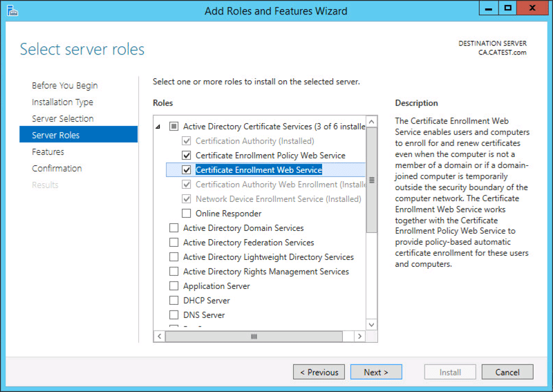This screenshot has height=392, width=553.
Task: Click the horizontal scrollbar thumb in roles list
Action: pyautogui.click(x=254, y=336)
